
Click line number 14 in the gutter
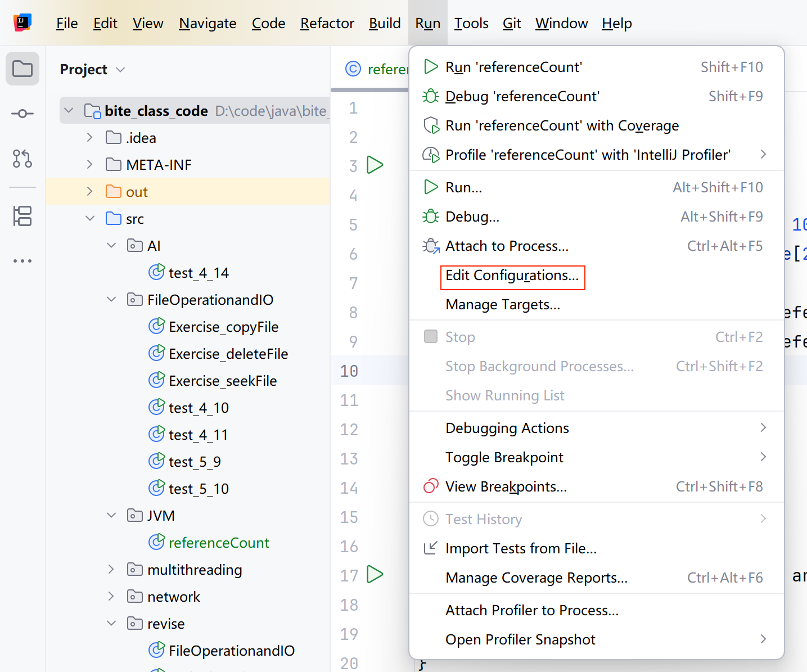349,488
